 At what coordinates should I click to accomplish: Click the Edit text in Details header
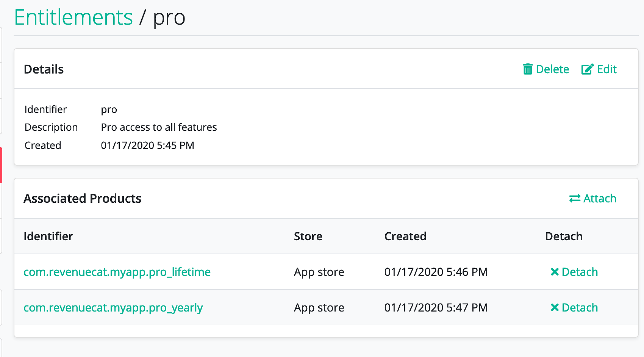point(607,69)
